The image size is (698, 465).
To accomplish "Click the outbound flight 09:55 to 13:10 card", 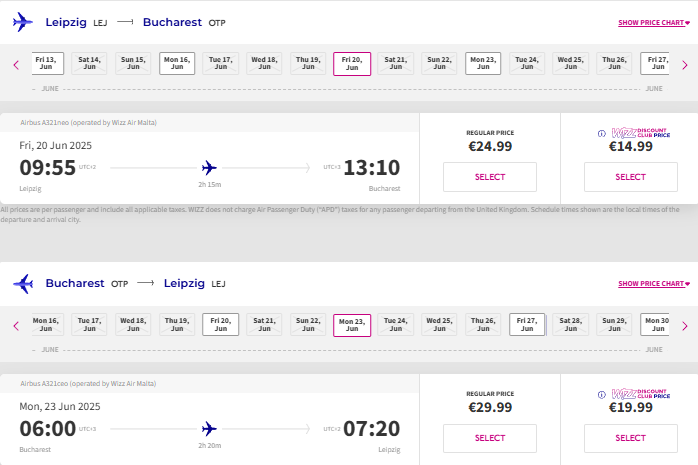I will 209,159.
